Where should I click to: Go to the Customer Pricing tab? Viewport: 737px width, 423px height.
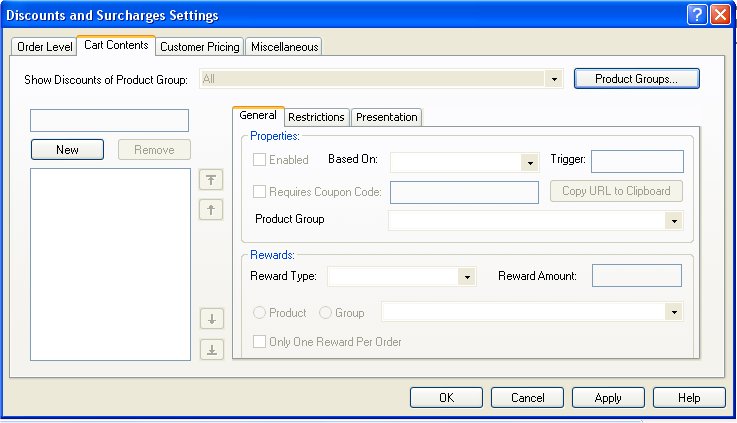[201, 47]
